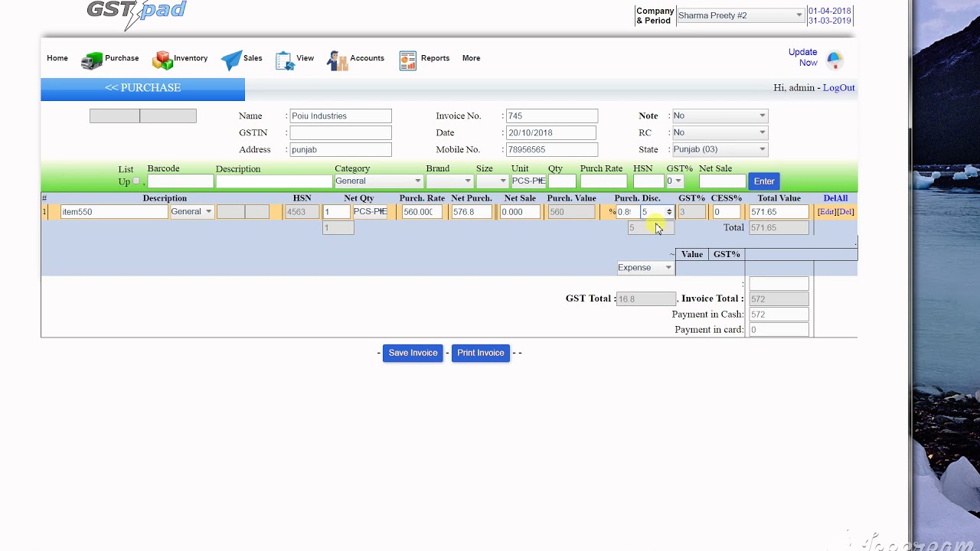The width and height of the screenshot is (980, 551).
Task: Click the HSN field in entry bar
Action: click(x=648, y=181)
